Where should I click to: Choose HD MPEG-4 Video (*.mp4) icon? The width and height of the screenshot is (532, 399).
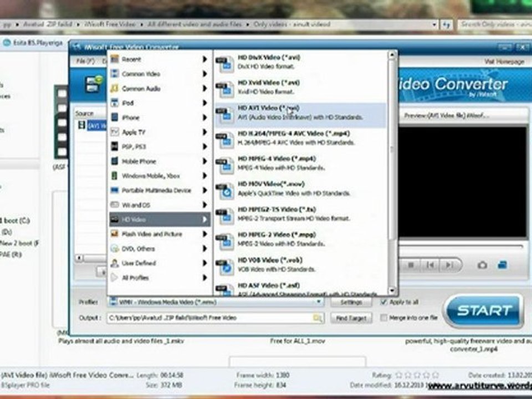224,165
